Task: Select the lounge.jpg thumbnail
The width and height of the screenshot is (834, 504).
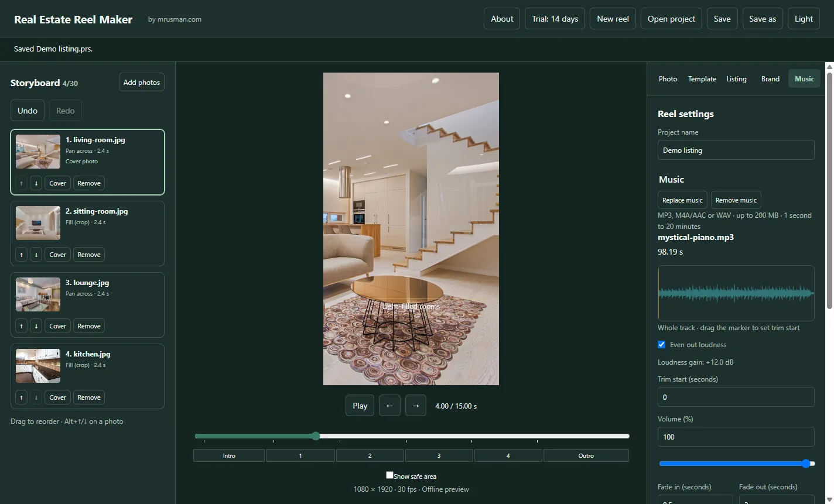Action: click(38, 294)
